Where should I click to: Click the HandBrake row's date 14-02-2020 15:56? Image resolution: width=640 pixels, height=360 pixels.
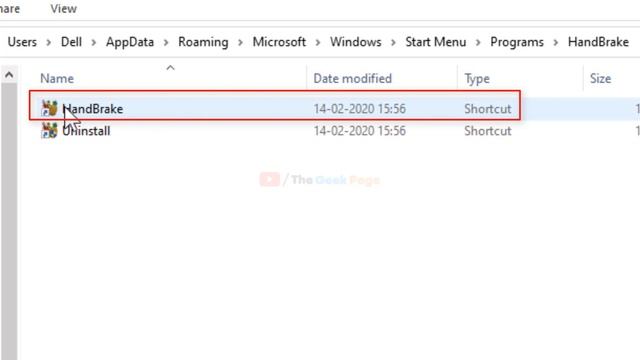coord(360,109)
